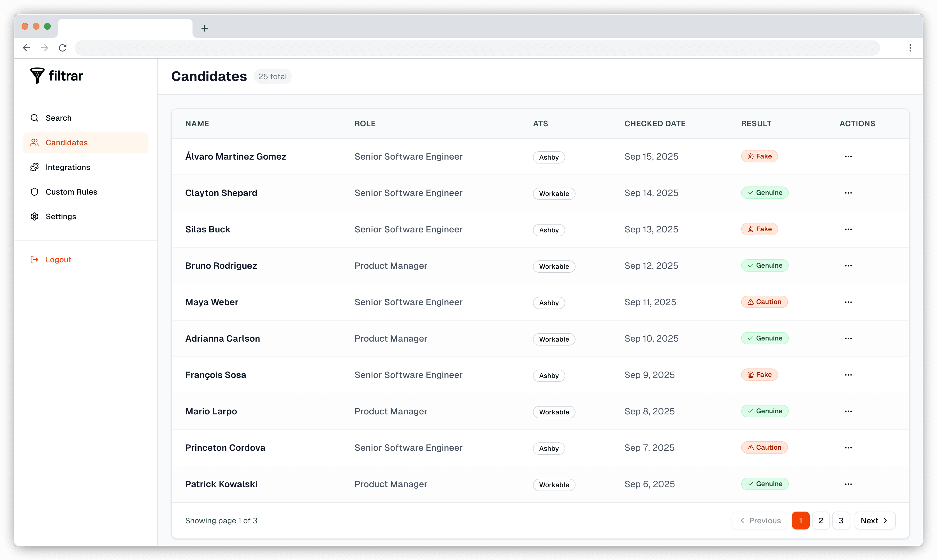Select candidate name Maya Weber

(x=211, y=302)
